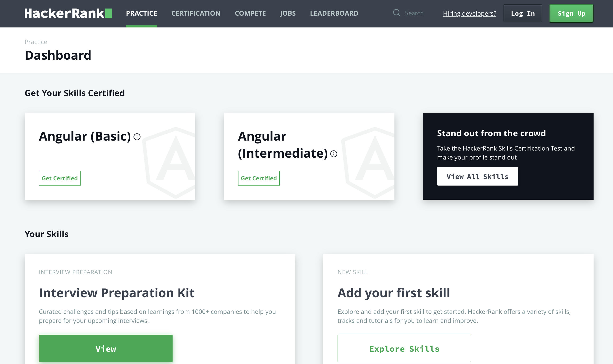Screen dimensions: 613x364
Task: View the Interview Preparation Kit
Action: (x=106, y=348)
